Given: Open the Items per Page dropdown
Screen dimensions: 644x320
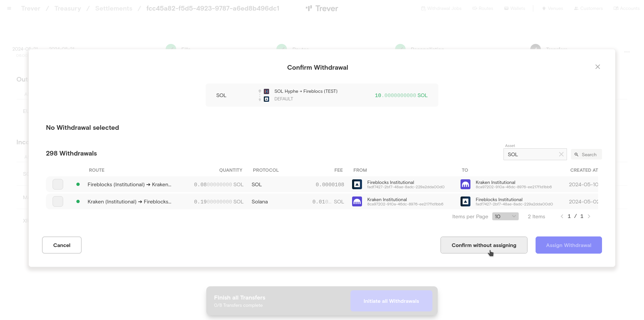Looking at the screenshot, I should tap(505, 216).
